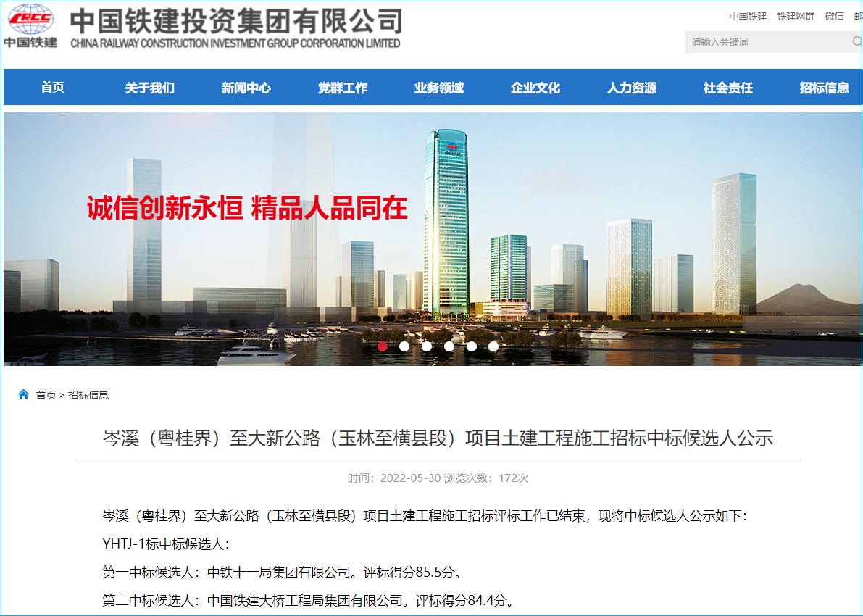Click the 微信 link at top

(834, 16)
